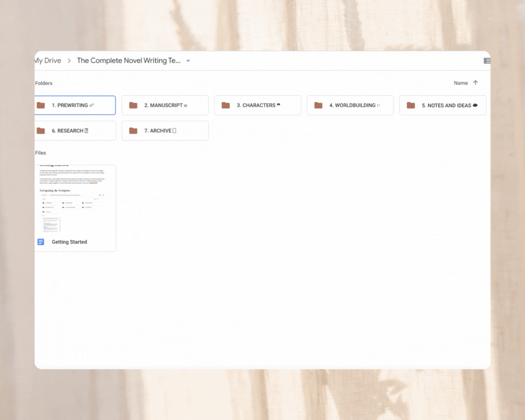
Task: Open the Getting Started document preview thumbnail
Action: [x=75, y=198]
